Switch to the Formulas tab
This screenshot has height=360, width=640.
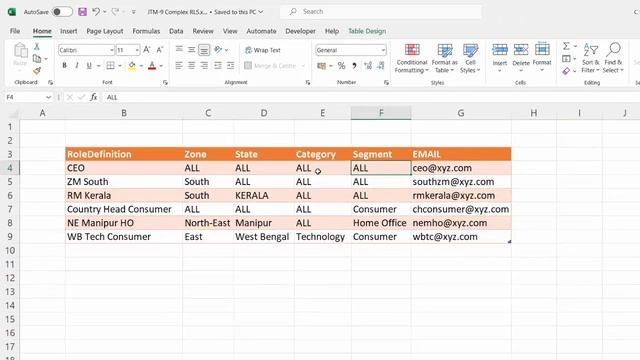[146, 31]
